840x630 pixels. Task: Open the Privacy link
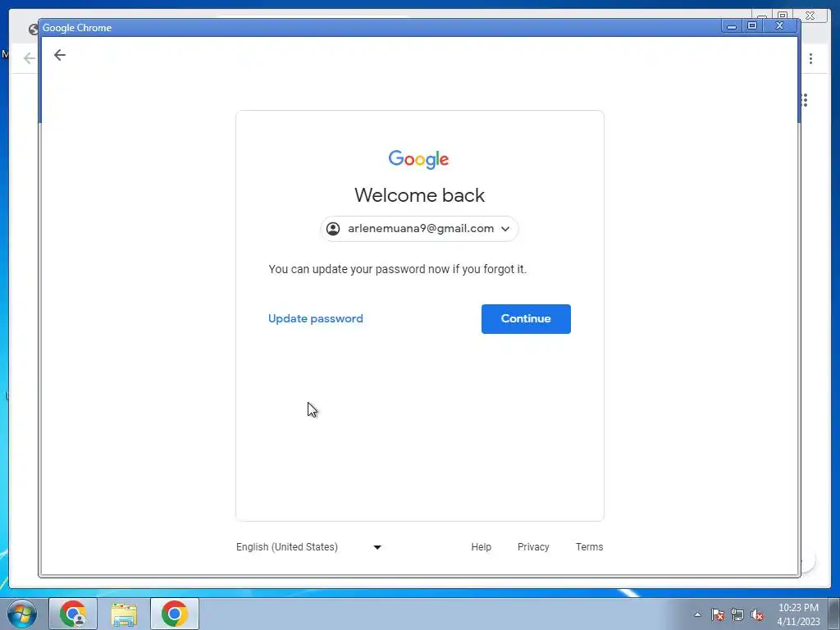(x=533, y=547)
